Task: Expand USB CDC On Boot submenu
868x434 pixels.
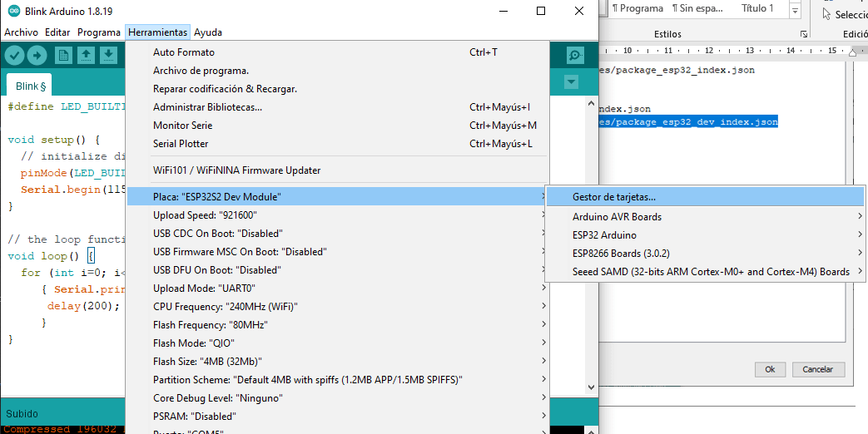Action: [338, 234]
